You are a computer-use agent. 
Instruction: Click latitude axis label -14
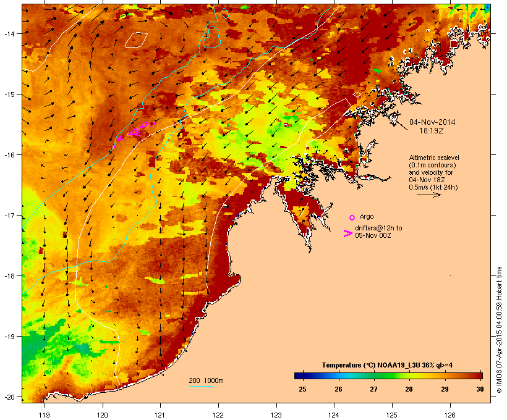click(x=9, y=33)
